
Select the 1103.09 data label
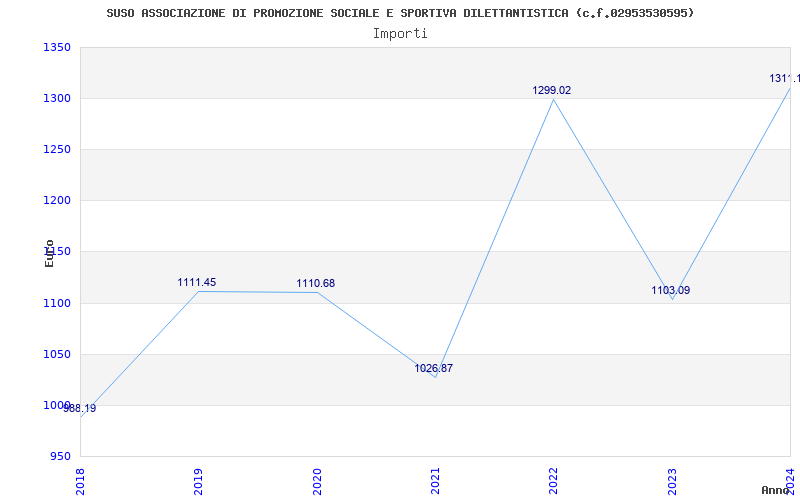(670, 290)
